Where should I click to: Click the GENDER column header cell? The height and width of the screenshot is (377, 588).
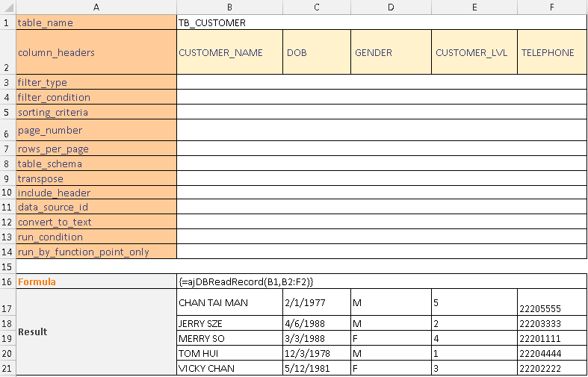[x=391, y=52]
